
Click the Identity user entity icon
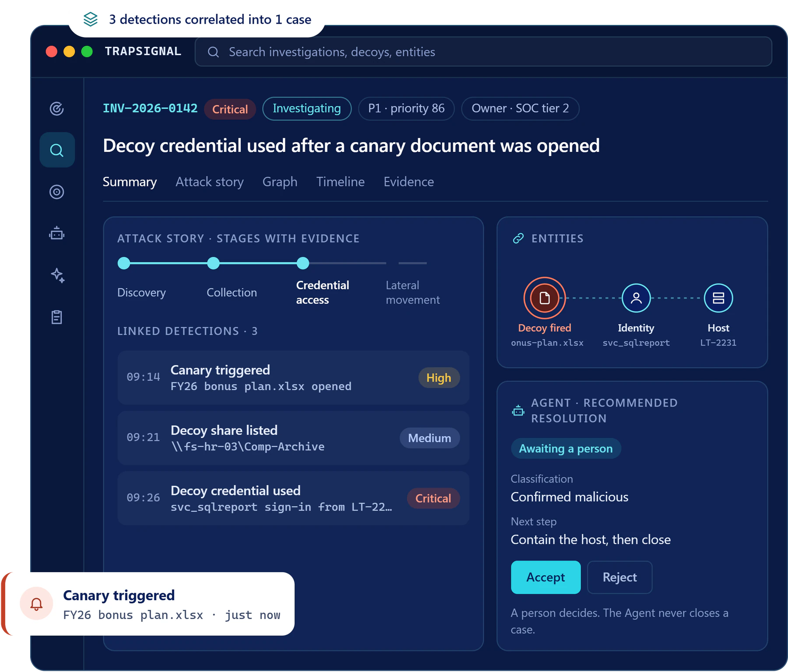636,298
